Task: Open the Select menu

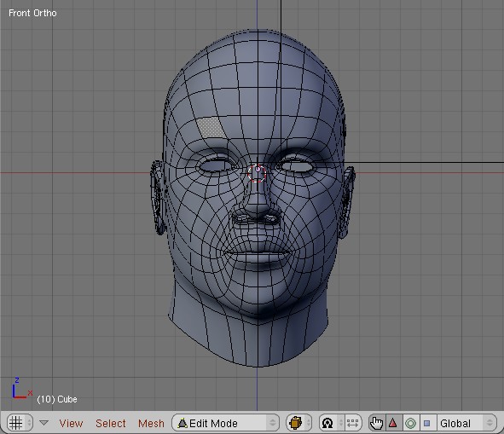Action: click(x=111, y=423)
